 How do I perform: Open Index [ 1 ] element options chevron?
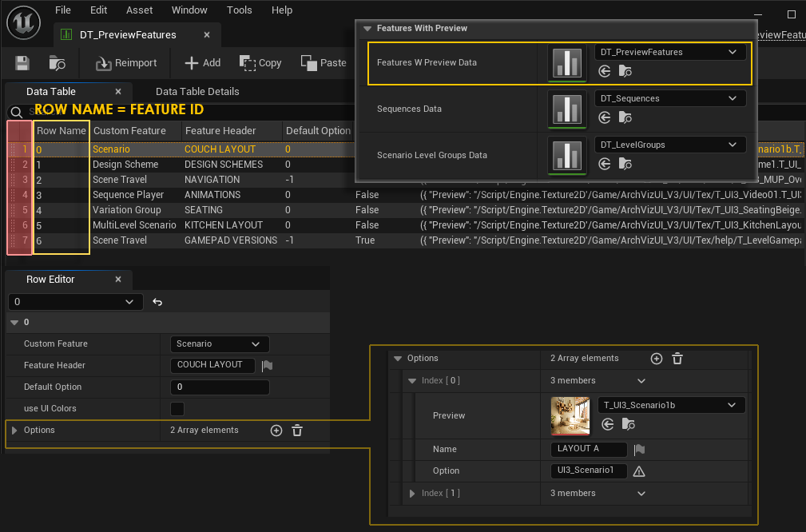click(641, 494)
